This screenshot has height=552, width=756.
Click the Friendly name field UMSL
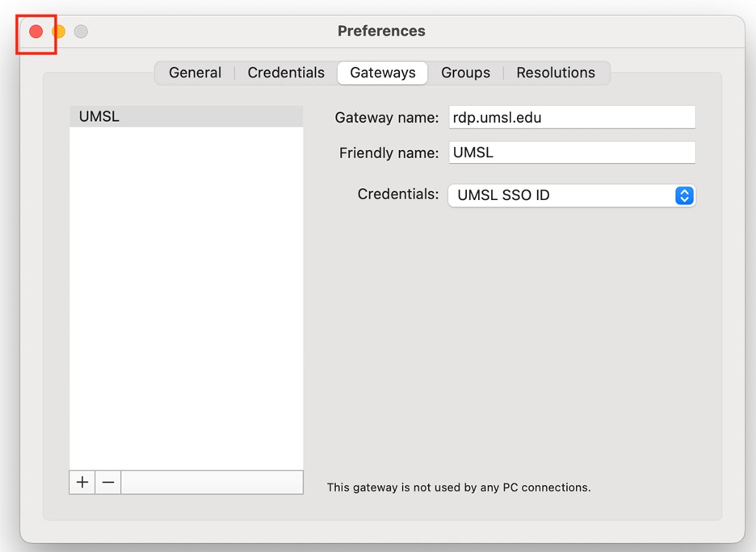click(x=573, y=153)
